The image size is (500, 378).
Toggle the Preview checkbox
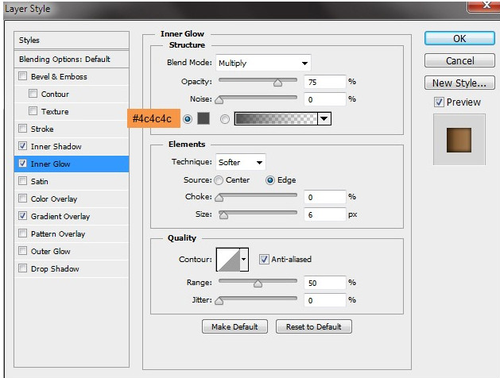click(x=439, y=102)
